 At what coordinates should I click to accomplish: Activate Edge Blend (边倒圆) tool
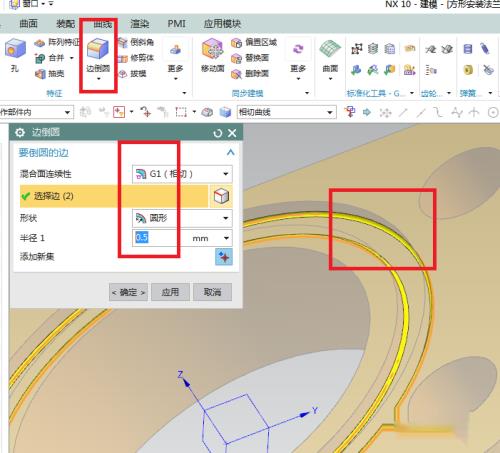click(98, 55)
